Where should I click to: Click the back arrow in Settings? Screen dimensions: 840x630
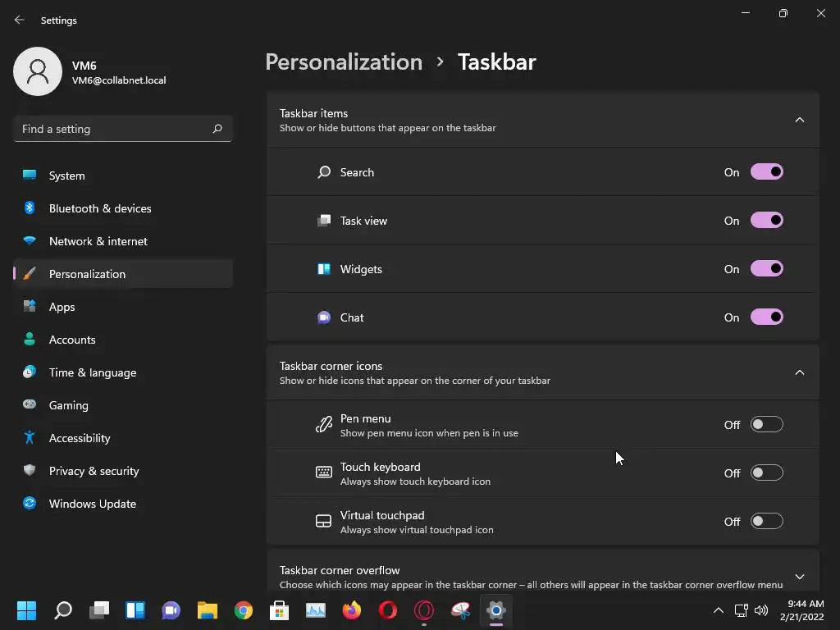click(20, 21)
